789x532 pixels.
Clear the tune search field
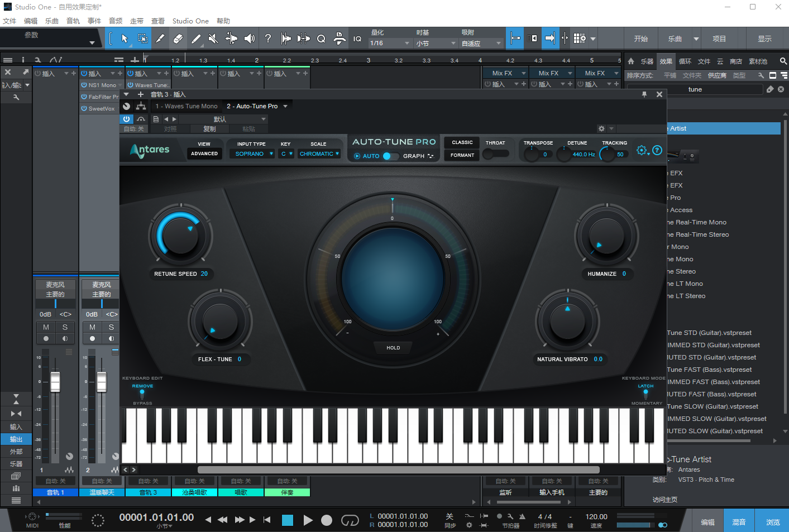(x=781, y=89)
